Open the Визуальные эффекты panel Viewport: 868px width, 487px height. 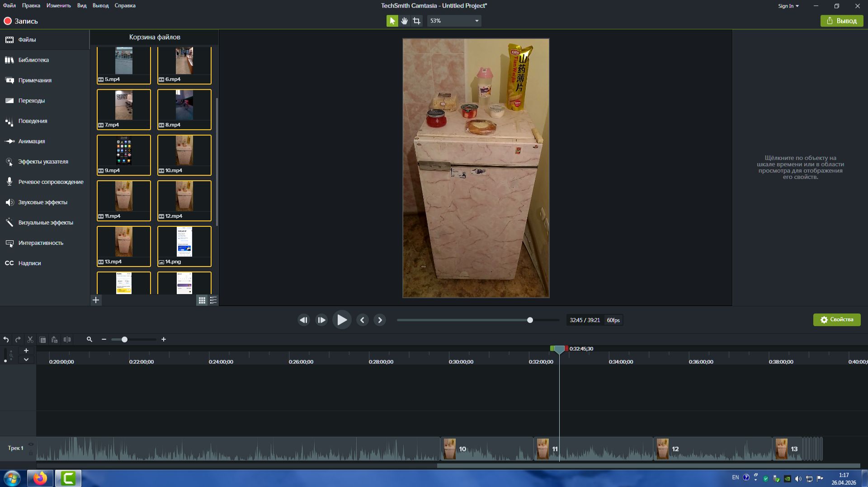[x=45, y=223]
